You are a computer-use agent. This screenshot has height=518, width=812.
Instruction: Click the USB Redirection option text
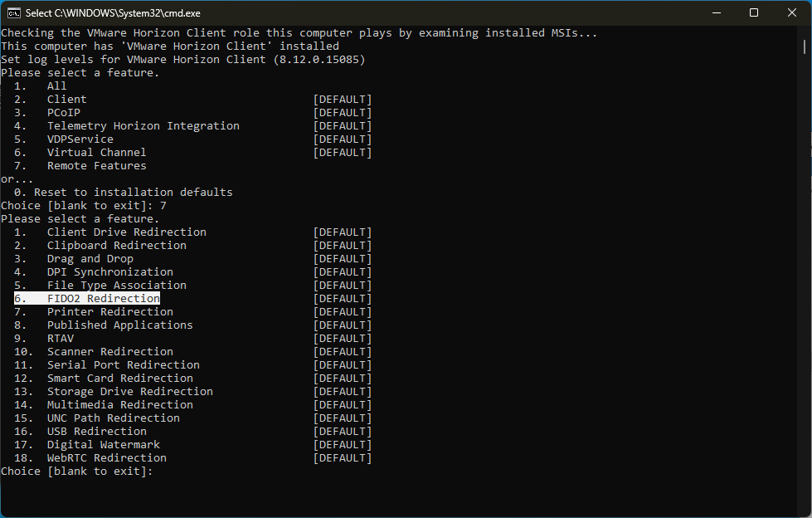click(97, 432)
